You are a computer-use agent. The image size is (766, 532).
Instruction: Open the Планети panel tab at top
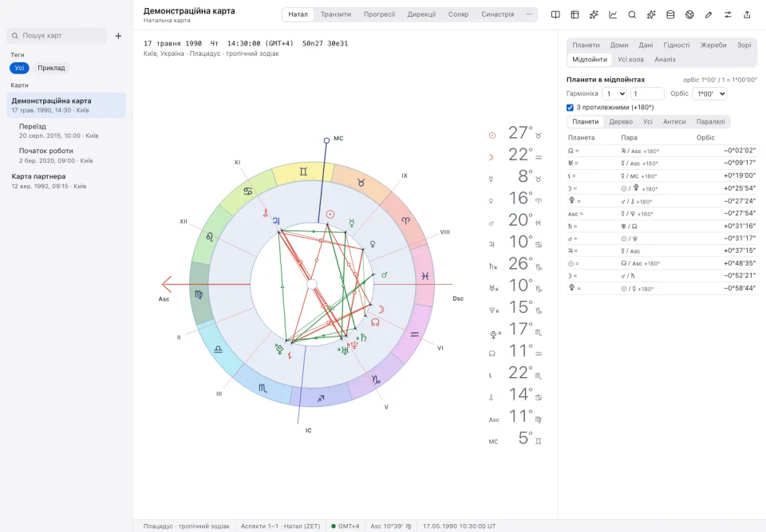pos(586,45)
